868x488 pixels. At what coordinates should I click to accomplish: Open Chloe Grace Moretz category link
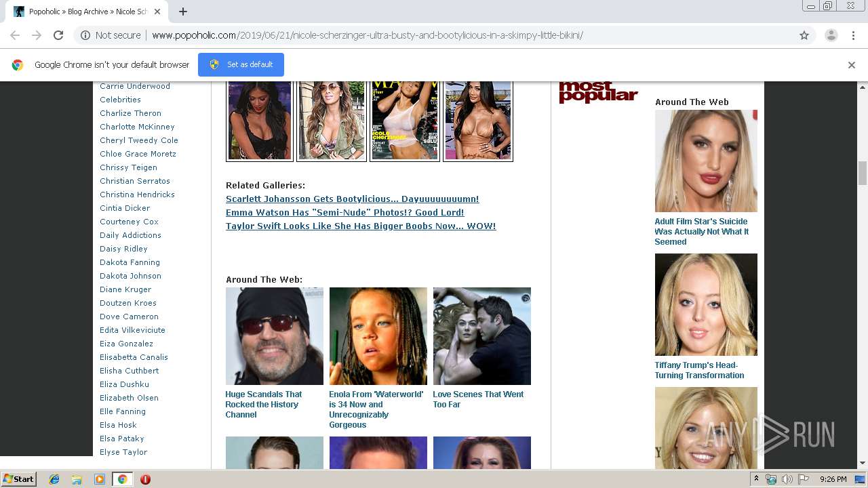coord(138,154)
